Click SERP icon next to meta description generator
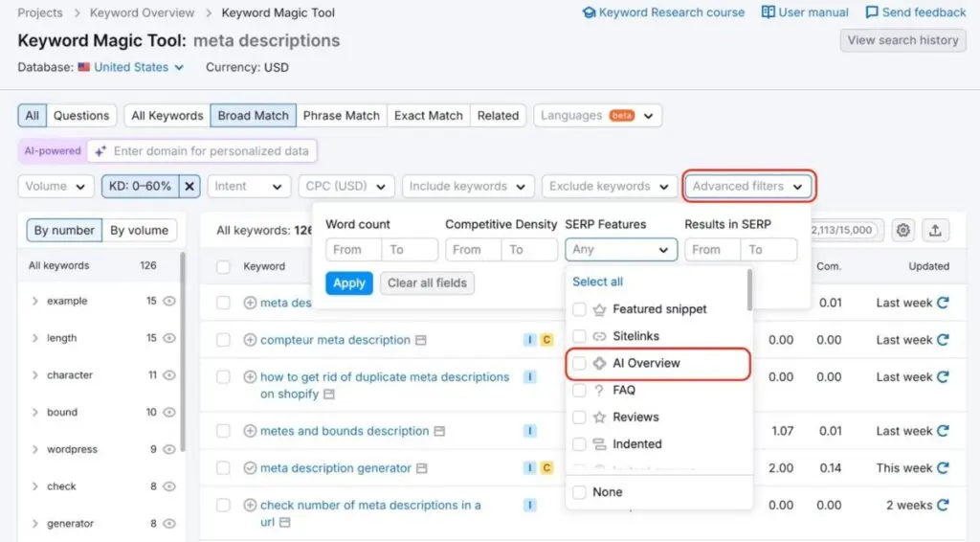 point(422,468)
